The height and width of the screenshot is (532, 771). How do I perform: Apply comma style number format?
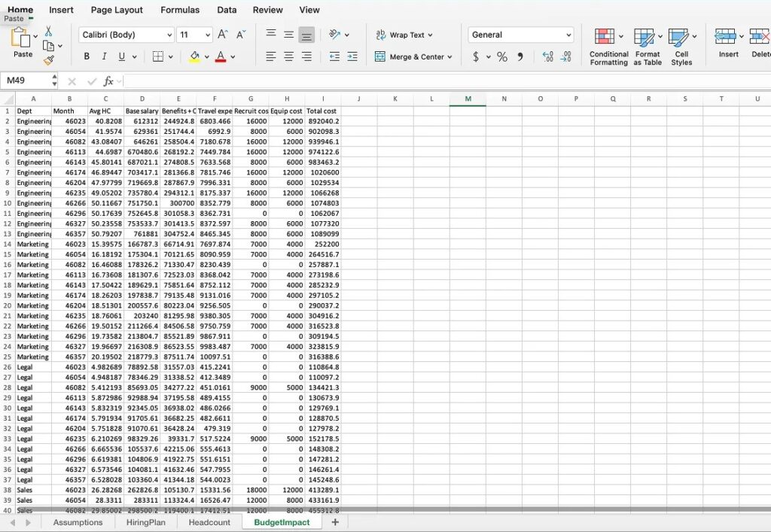click(x=520, y=57)
